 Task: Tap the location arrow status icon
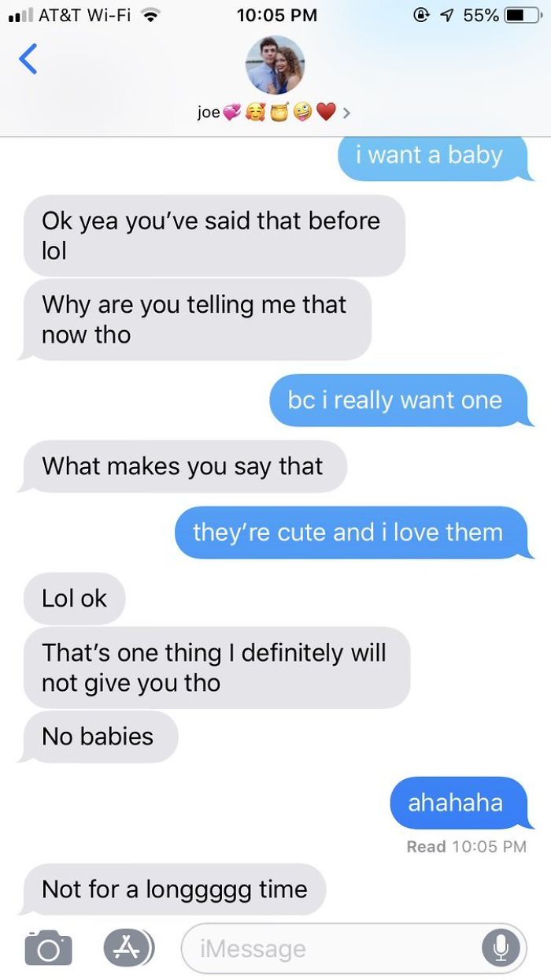(x=448, y=15)
